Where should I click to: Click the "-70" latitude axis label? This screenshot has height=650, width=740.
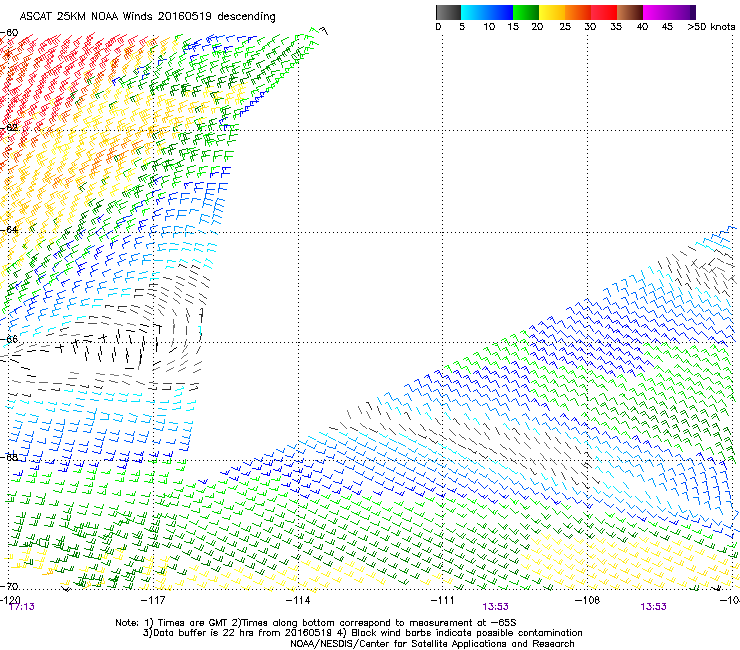pos(9,586)
